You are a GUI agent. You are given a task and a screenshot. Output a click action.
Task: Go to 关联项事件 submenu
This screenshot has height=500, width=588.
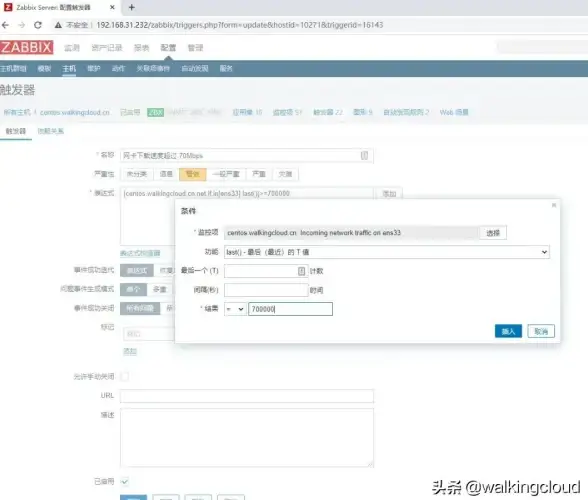click(x=153, y=69)
